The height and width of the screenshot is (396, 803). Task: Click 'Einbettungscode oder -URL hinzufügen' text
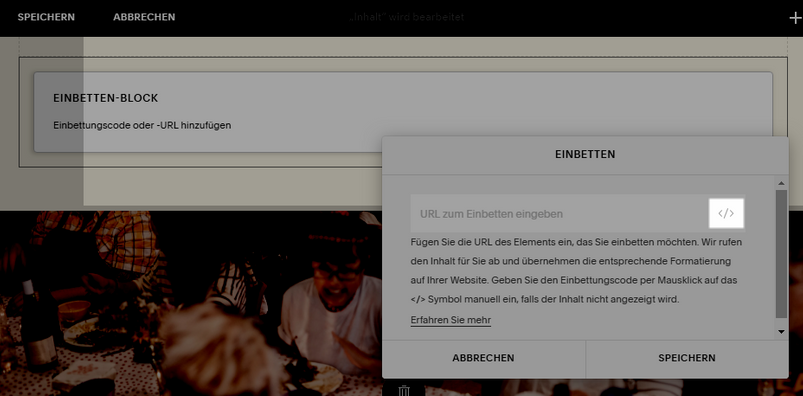click(142, 125)
